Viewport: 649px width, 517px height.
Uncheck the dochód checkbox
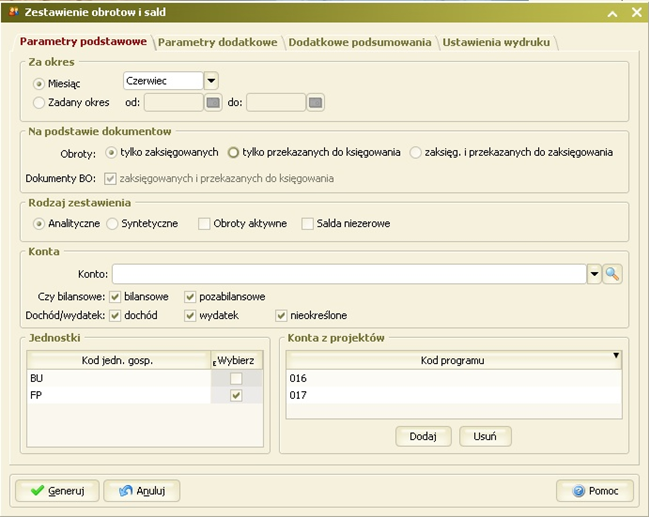tap(115, 316)
